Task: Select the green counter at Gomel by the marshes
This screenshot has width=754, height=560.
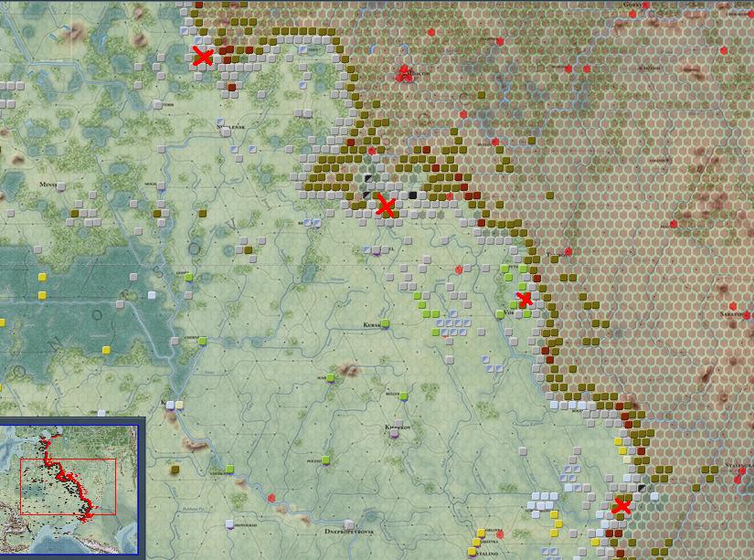Action: click(189, 277)
